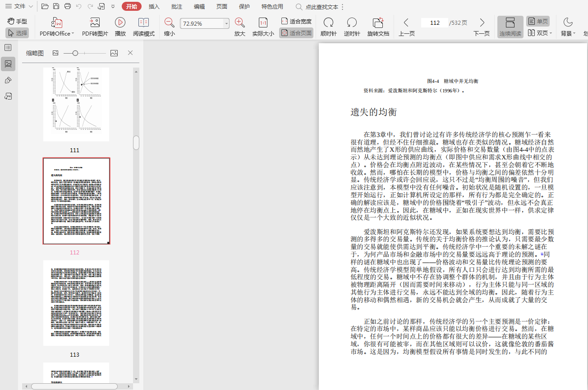Go to next page with 下一页
This screenshot has height=390, width=588.
coord(482,27)
